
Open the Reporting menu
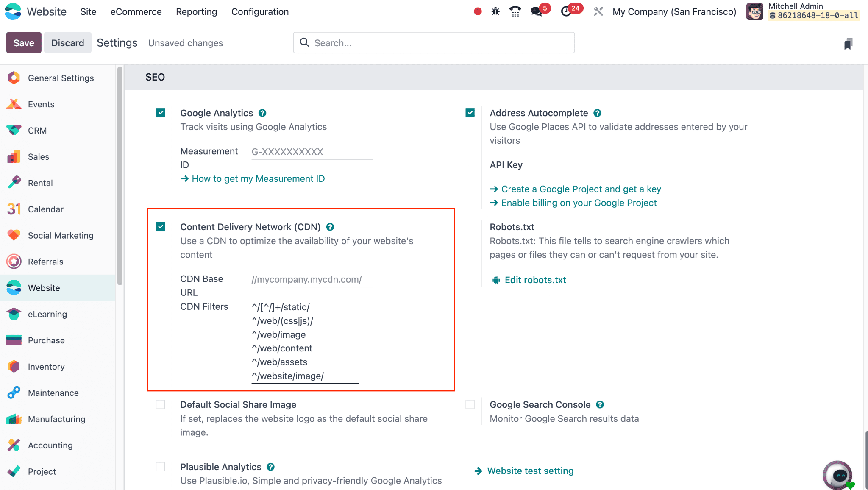[196, 12]
